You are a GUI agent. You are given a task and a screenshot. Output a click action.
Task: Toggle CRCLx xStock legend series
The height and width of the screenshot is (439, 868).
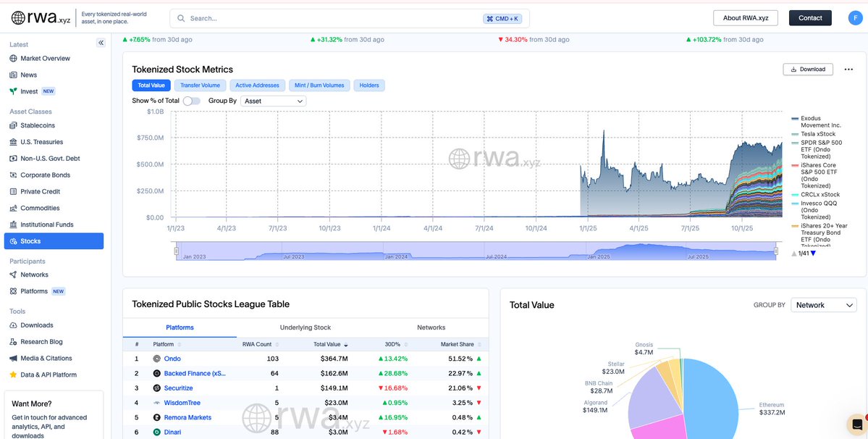(x=816, y=195)
